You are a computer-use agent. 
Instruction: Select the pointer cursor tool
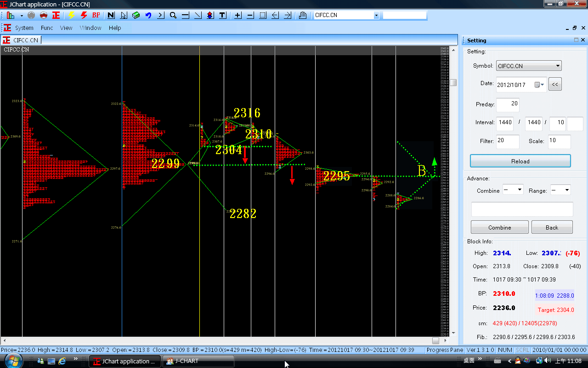click(x=124, y=15)
